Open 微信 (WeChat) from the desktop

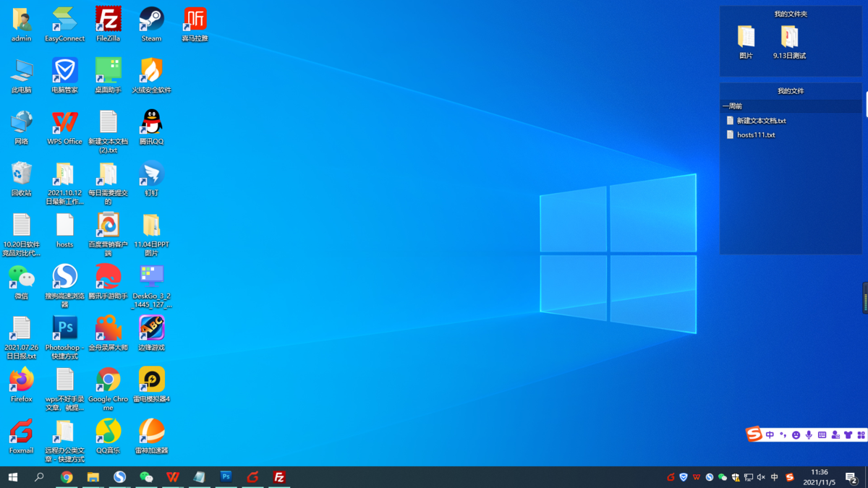coord(21,278)
